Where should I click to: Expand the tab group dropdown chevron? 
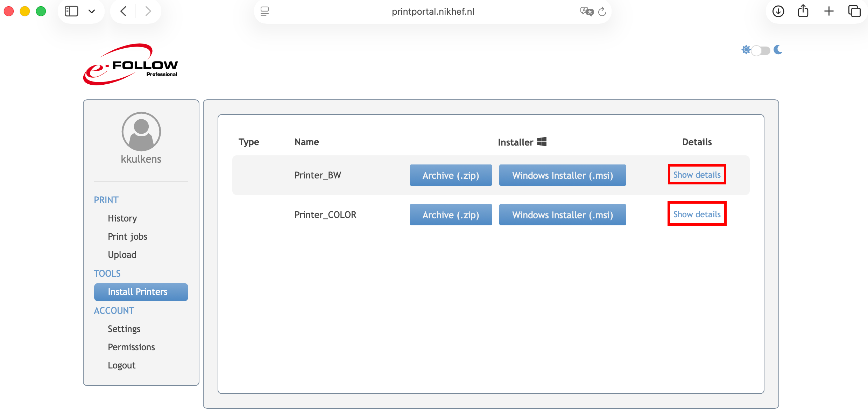[92, 12]
